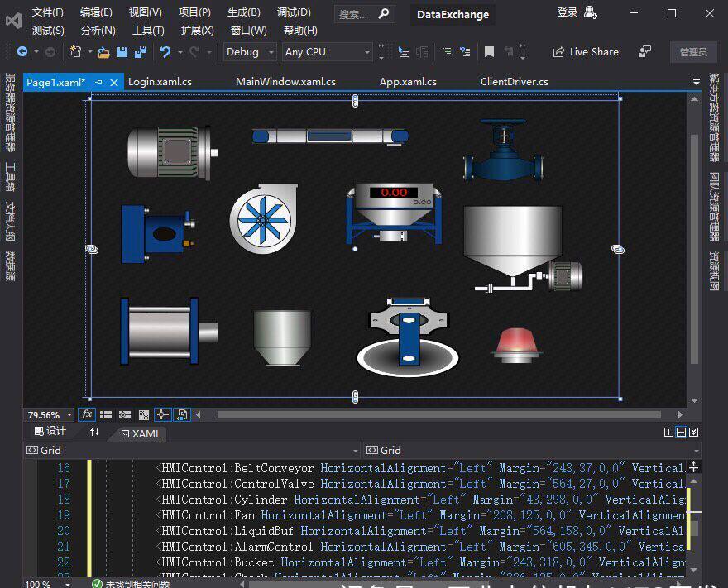Click the swap panes arrows icon
This screenshot has height=588, width=728.
click(94, 432)
